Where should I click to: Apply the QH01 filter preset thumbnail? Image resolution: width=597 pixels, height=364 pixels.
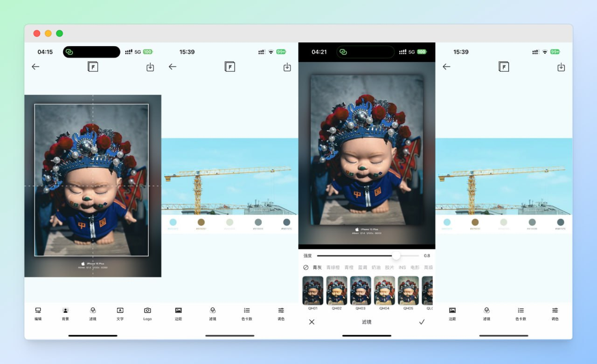tap(312, 291)
